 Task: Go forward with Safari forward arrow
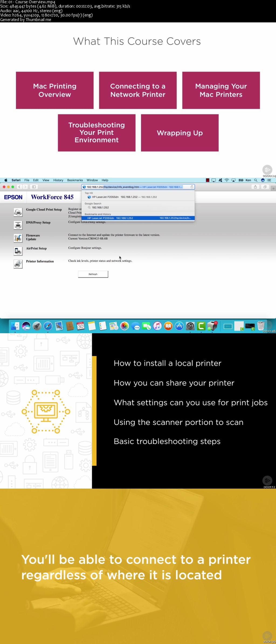coord(25,187)
